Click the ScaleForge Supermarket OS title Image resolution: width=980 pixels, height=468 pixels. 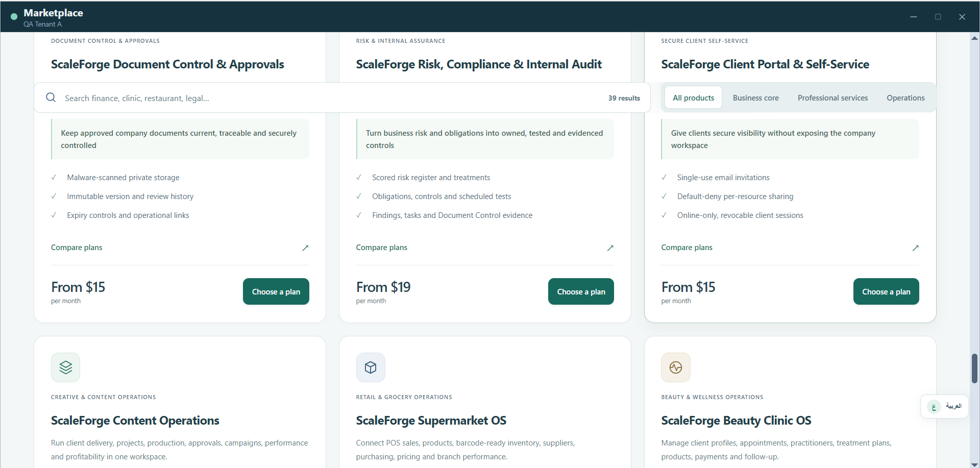pyautogui.click(x=431, y=421)
